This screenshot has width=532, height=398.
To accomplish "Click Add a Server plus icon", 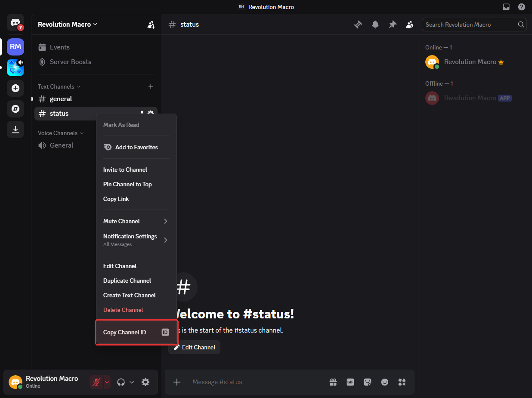I will (15, 88).
